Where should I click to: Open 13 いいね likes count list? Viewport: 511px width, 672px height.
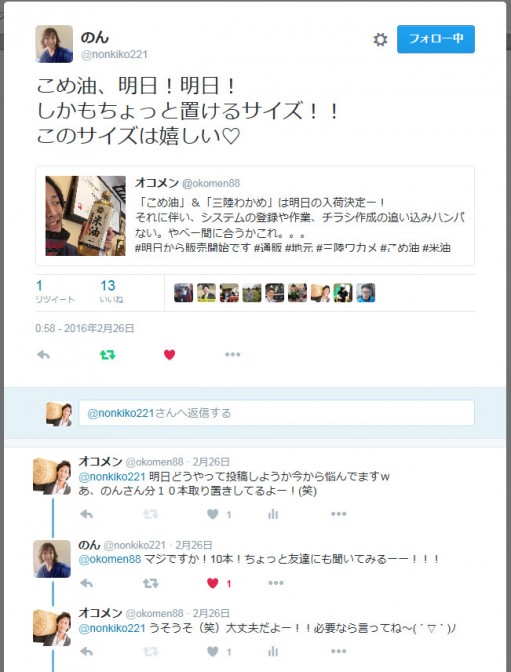coord(111,291)
